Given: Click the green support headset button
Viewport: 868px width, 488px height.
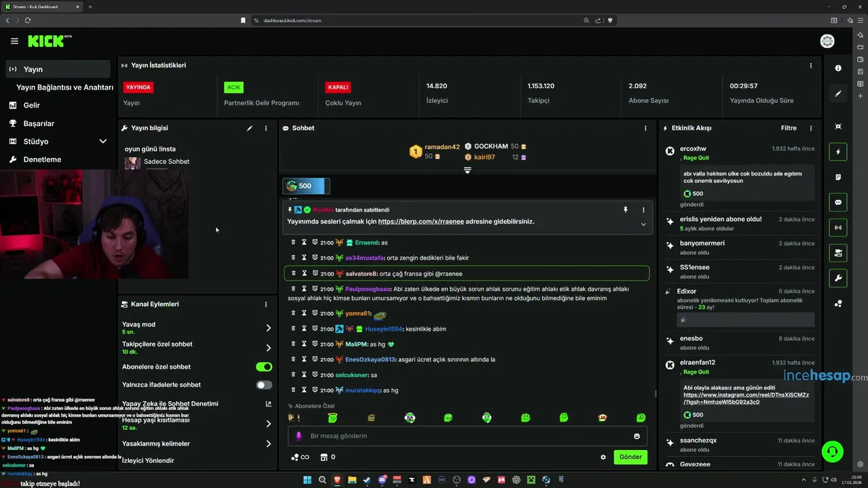Looking at the screenshot, I should [832, 451].
